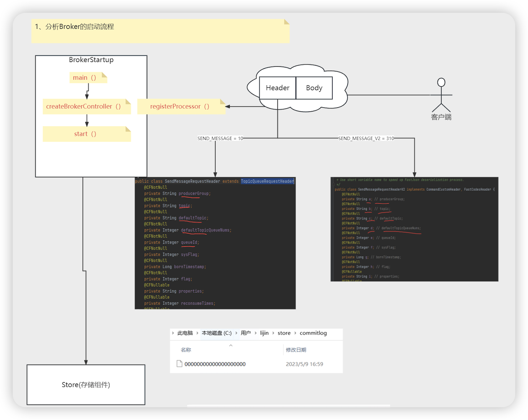Click the sort arrow above the 名称 column
The height and width of the screenshot is (420, 528).
coord(231,345)
